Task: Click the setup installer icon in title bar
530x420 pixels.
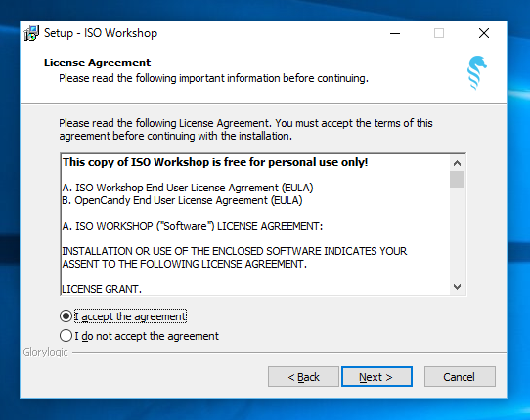Action: (x=31, y=33)
